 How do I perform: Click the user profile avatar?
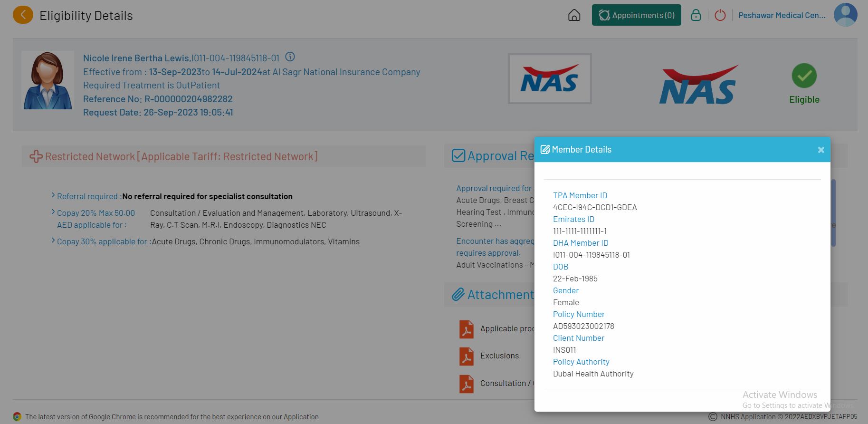tap(845, 15)
